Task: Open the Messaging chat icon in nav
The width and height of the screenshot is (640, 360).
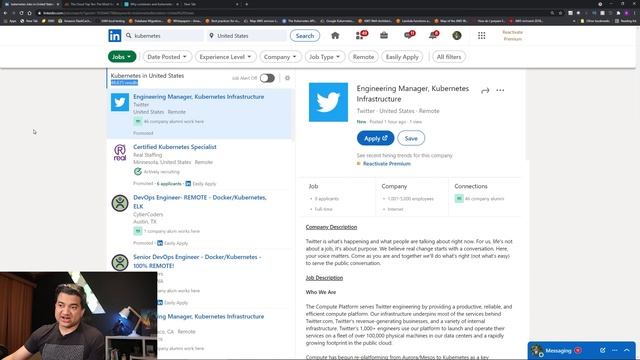Action: [409, 36]
